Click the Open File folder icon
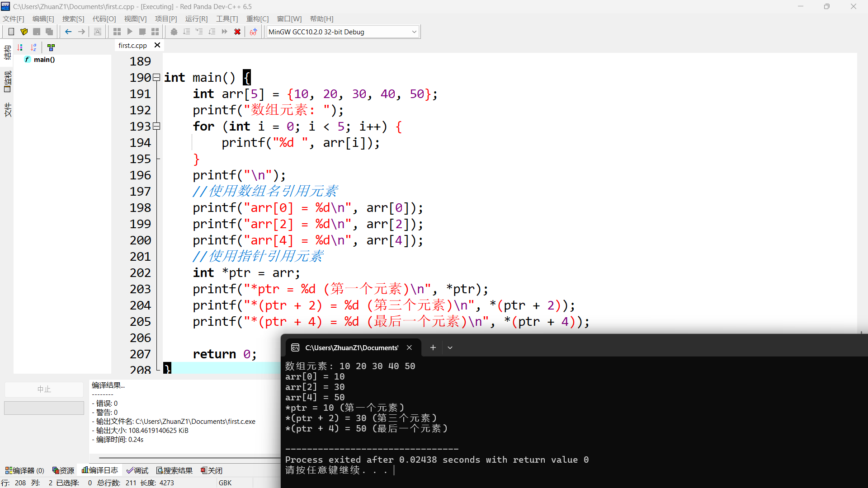 pos(24,32)
